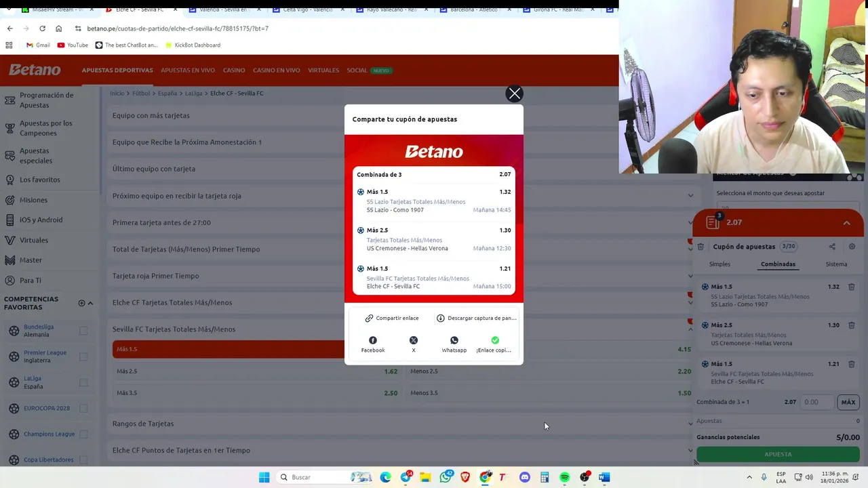Select Menos 2.5 odds 2.20
The height and width of the screenshot is (488, 868).
(551, 371)
